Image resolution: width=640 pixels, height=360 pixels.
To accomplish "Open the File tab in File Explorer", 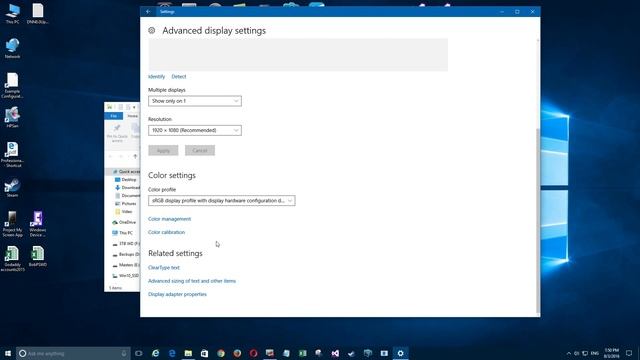I will click(x=113, y=116).
